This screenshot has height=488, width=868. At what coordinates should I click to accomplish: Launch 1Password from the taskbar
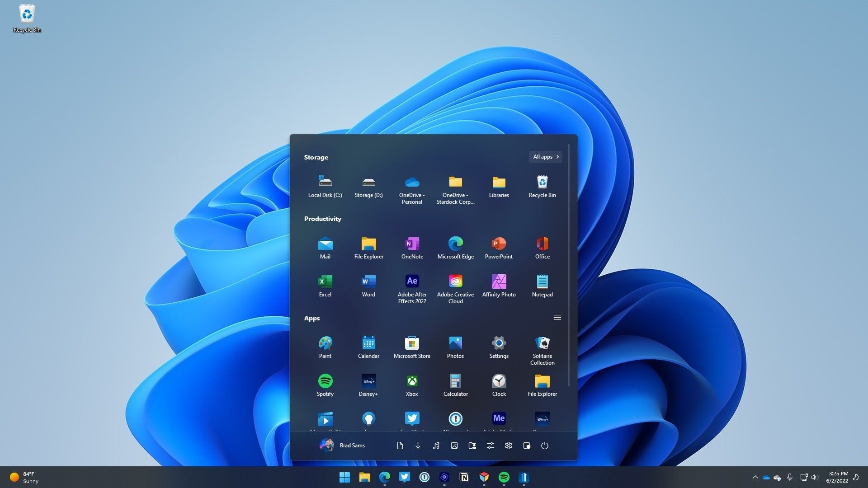point(425,477)
